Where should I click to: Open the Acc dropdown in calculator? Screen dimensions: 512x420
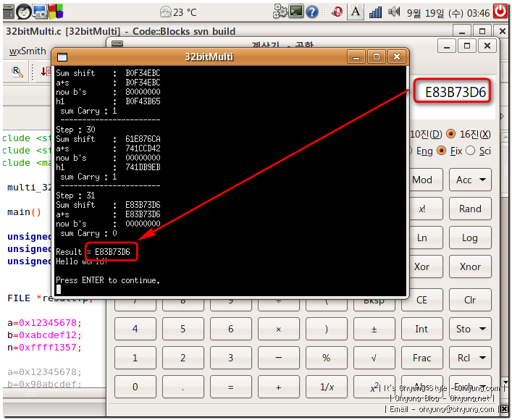click(470, 180)
